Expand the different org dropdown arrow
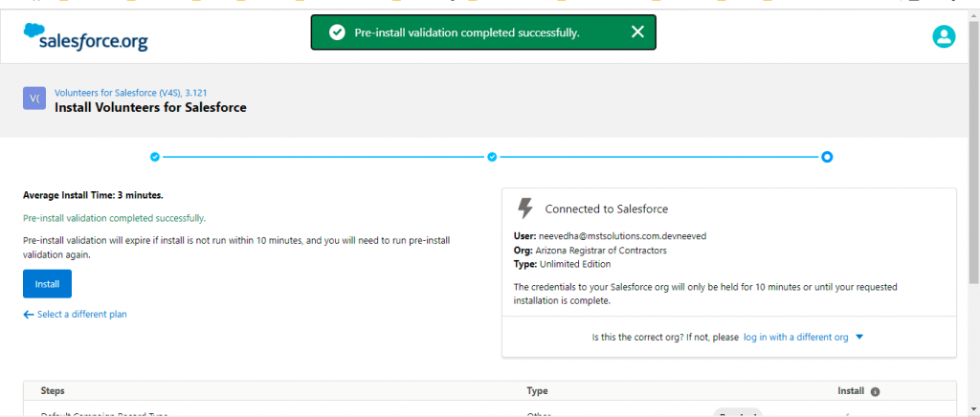 (858, 337)
